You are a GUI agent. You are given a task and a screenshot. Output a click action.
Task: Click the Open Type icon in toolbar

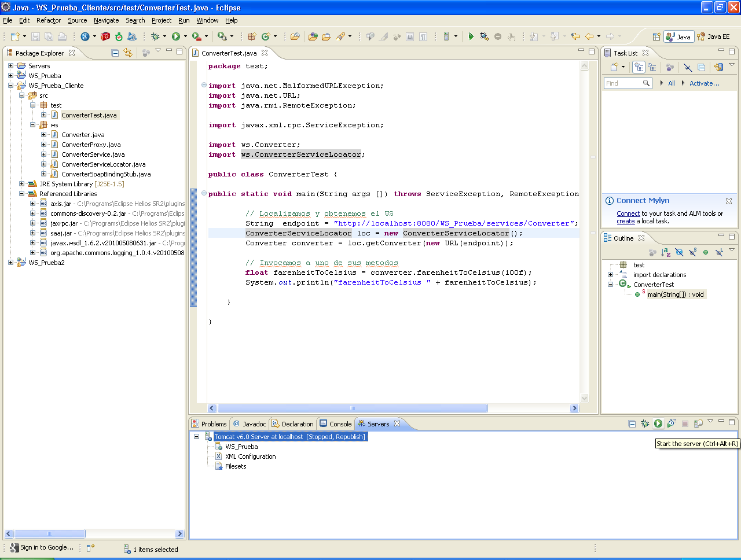[313, 36]
